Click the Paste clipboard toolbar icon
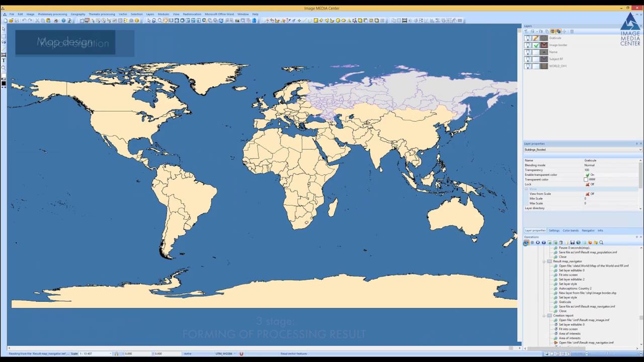This screenshot has width=644, height=362. click(48, 21)
